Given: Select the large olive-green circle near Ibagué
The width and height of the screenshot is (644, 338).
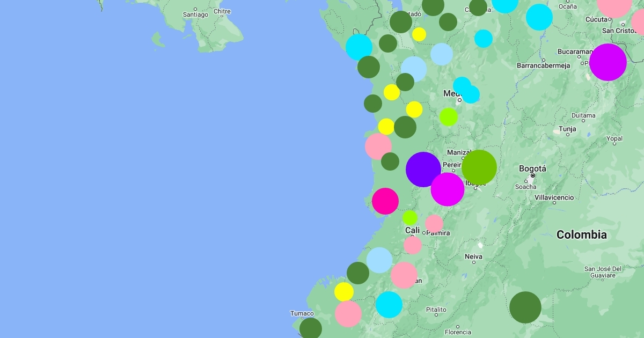Looking at the screenshot, I should (479, 167).
